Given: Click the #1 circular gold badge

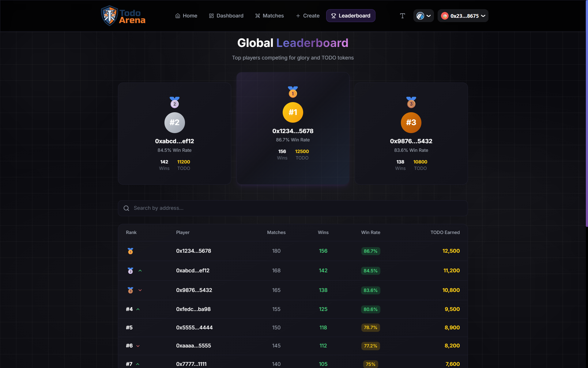Looking at the screenshot, I should click(x=293, y=112).
